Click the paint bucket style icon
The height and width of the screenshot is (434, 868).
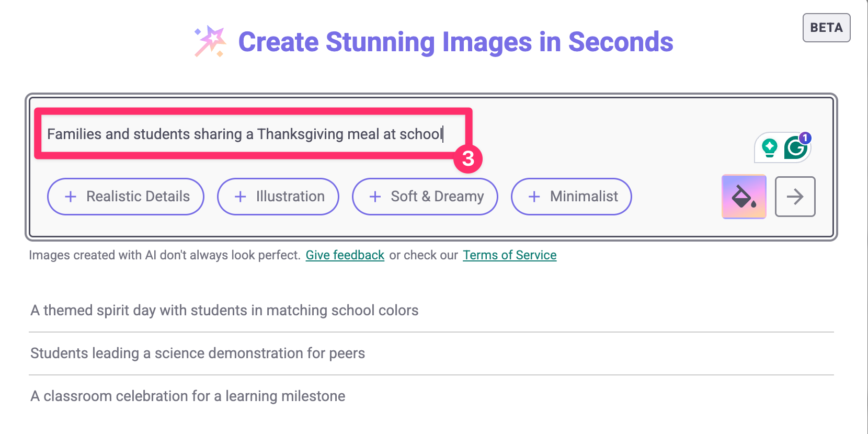click(744, 197)
